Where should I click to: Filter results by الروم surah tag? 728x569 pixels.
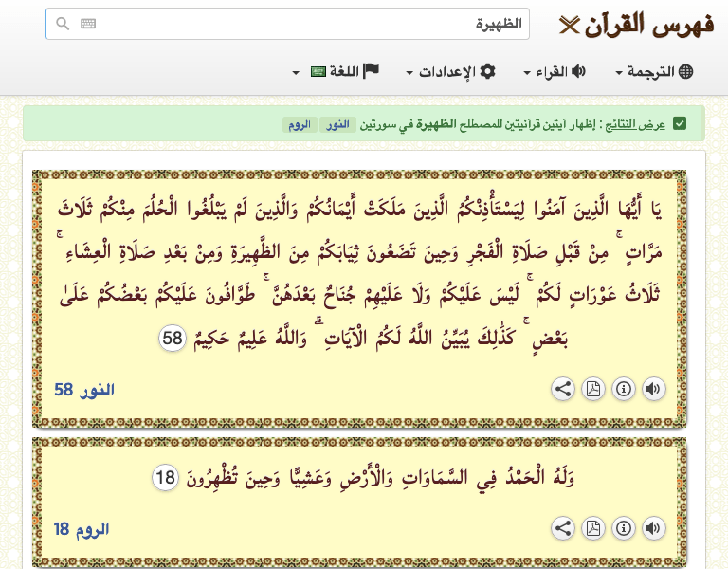(300, 125)
